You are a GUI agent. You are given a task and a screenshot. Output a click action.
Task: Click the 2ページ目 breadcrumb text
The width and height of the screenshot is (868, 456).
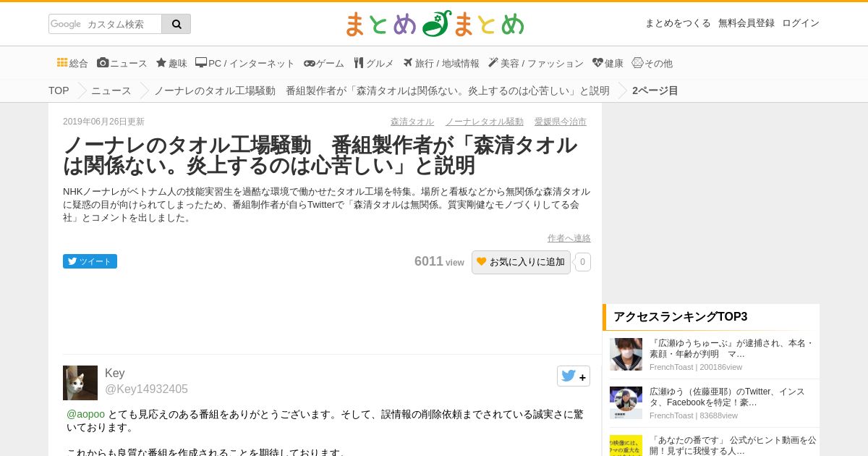[x=655, y=90]
